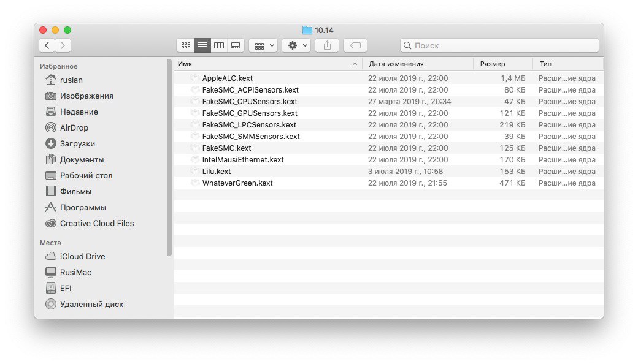This screenshot has height=364, width=638.
Task: Select the AppleALC.kext file
Action: click(228, 78)
